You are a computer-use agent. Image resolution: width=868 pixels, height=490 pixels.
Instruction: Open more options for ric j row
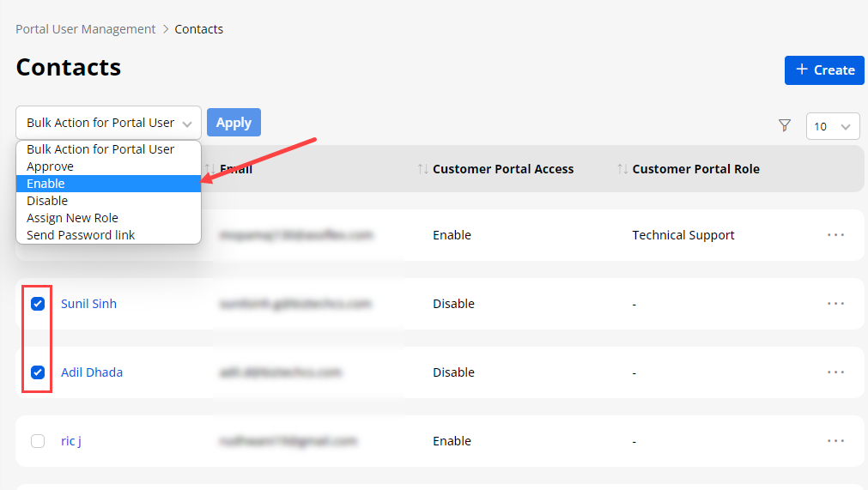[835, 441]
